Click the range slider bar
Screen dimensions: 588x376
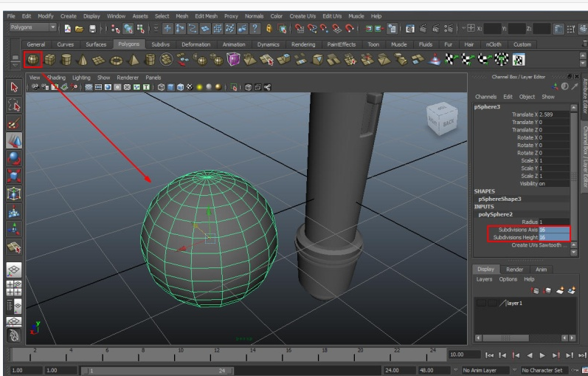(x=157, y=371)
